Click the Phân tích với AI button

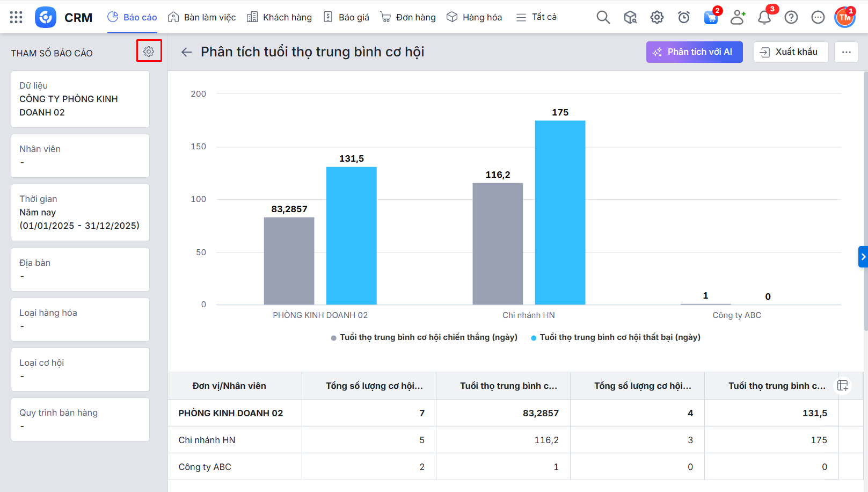point(694,52)
